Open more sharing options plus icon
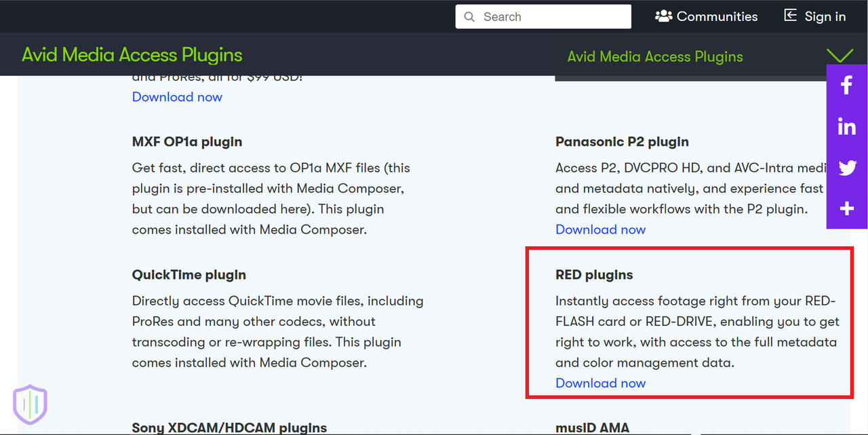This screenshot has width=868, height=435. click(x=846, y=209)
